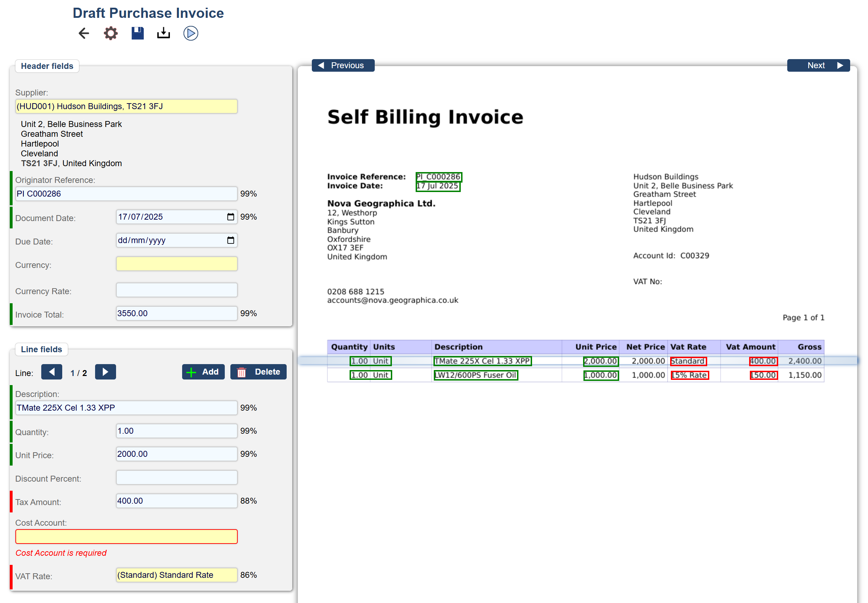Open the Due Date calendar picker
The image size is (868, 603).
tap(230, 240)
